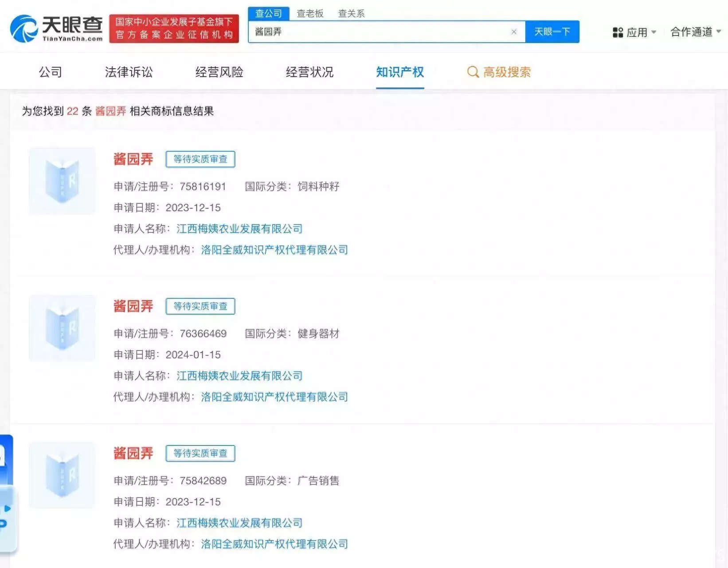This screenshot has width=728, height=568.
Task: Open 高级搜索 advanced search
Action: pos(499,72)
